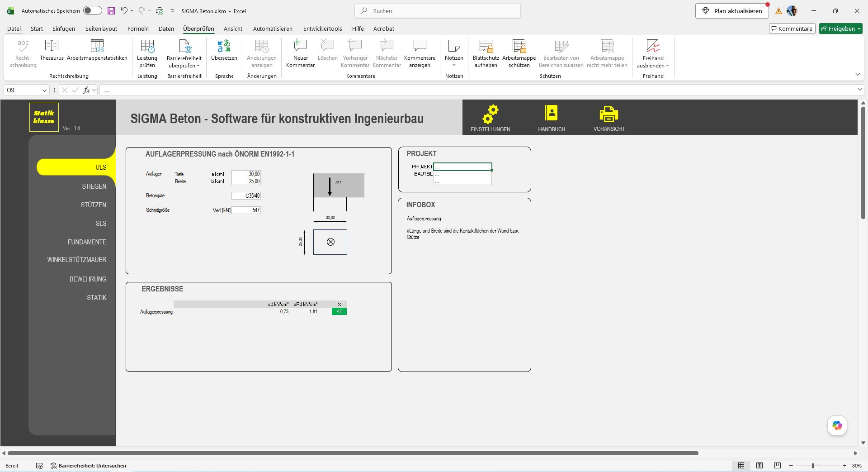
Task: Zoom in with the plus button
Action: coord(844,466)
